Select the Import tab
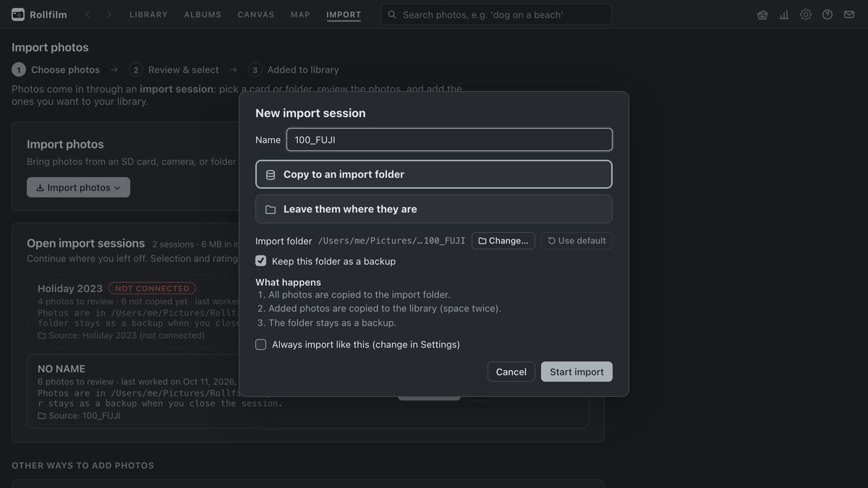The image size is (868, 488). pos(344,14)
